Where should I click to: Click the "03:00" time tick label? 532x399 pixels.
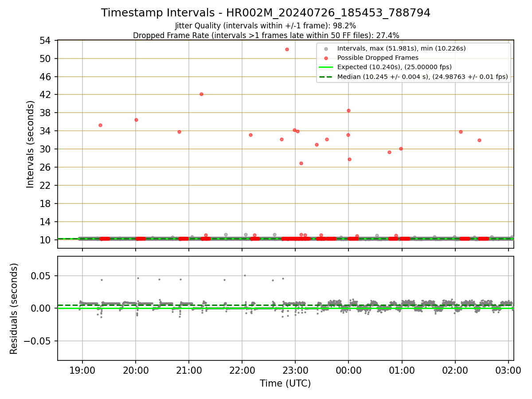509,370
